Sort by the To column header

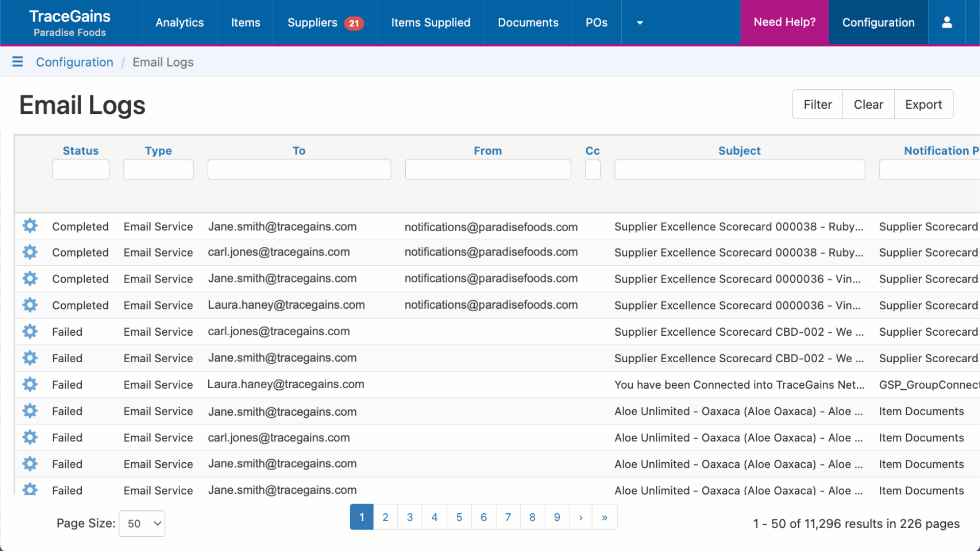(299, 151)
